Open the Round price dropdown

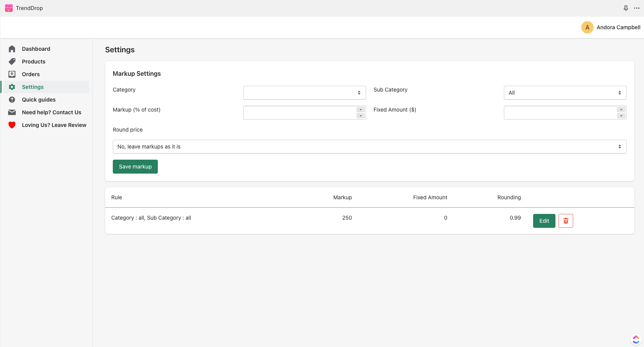pyautogui.click(x=370, y=147)
